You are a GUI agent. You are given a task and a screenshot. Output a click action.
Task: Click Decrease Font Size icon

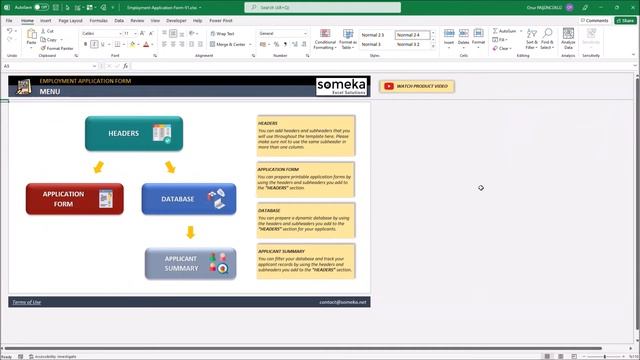click(151, 33)
